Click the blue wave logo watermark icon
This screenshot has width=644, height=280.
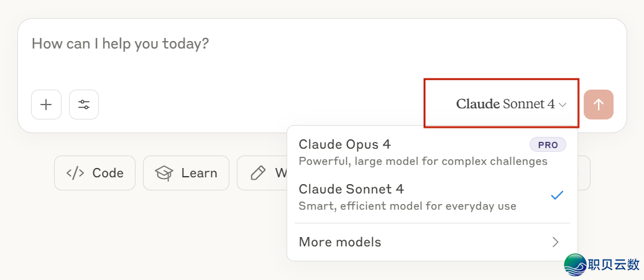(576, 264)
